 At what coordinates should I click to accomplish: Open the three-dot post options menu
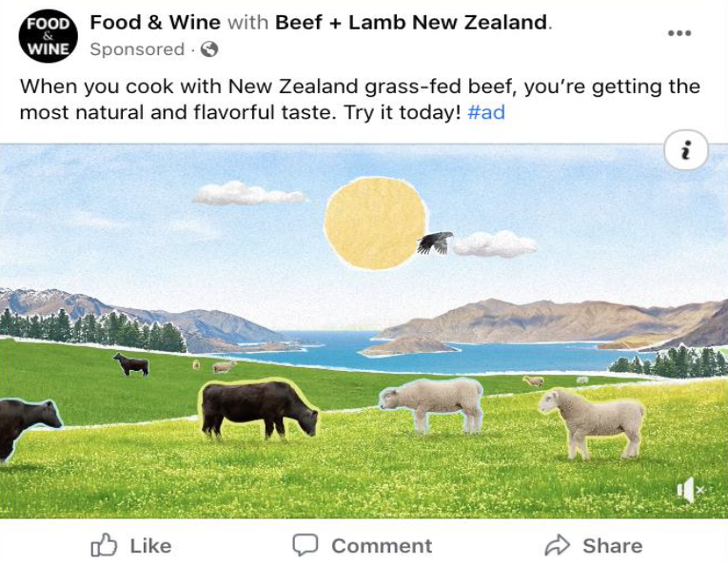click(679, 33)
